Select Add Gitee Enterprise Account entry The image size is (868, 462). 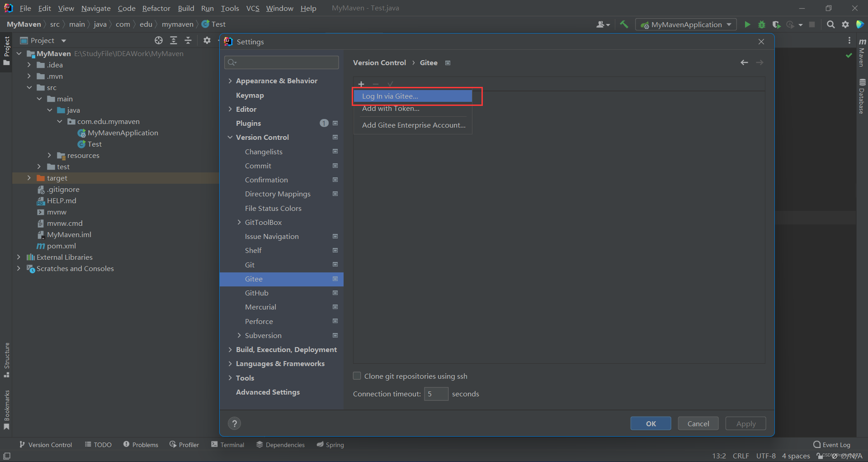[413, 125]
